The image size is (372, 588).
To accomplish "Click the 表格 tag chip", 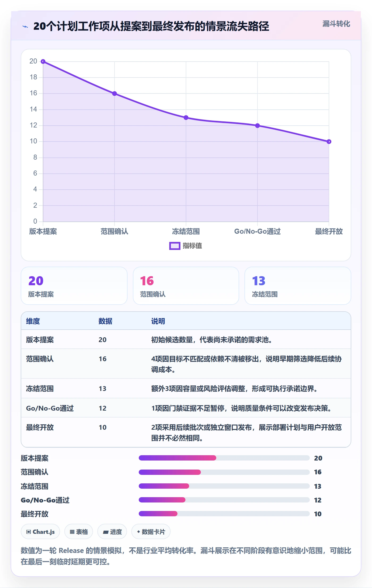I will (79, 532).
